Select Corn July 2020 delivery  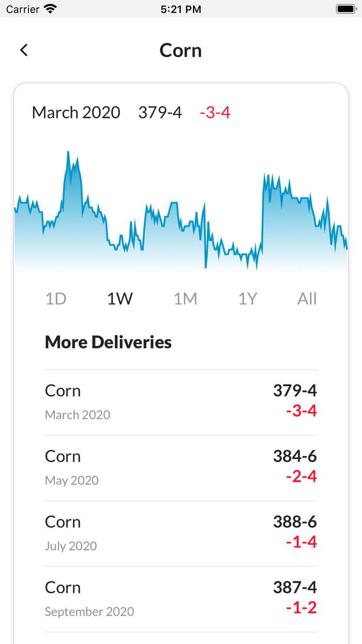click(x=181, y=533)
